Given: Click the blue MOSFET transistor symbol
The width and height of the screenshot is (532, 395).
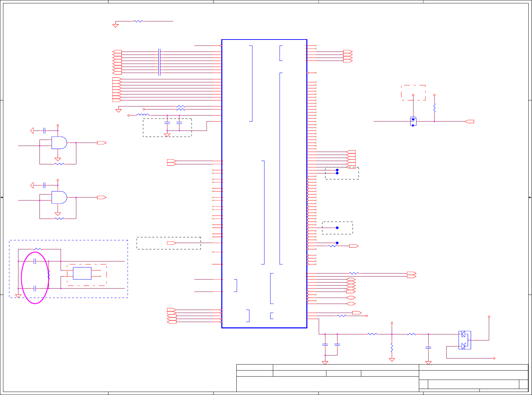Looking at the screenshot, I should 413,122.
